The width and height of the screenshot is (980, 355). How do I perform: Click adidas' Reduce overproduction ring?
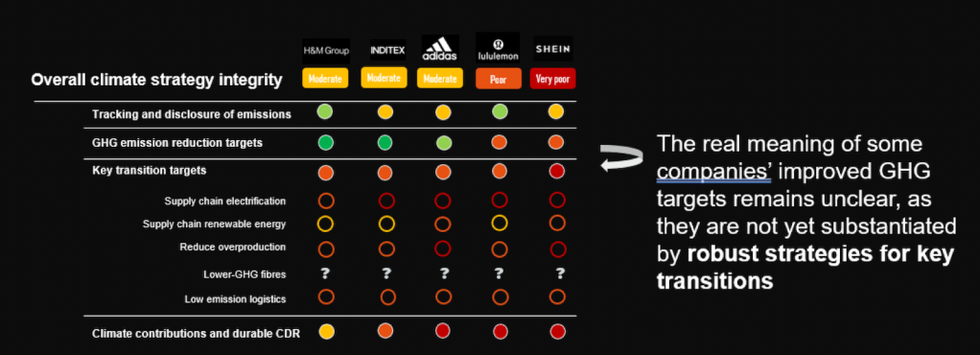pyautogui.click(x=442, y=248)
